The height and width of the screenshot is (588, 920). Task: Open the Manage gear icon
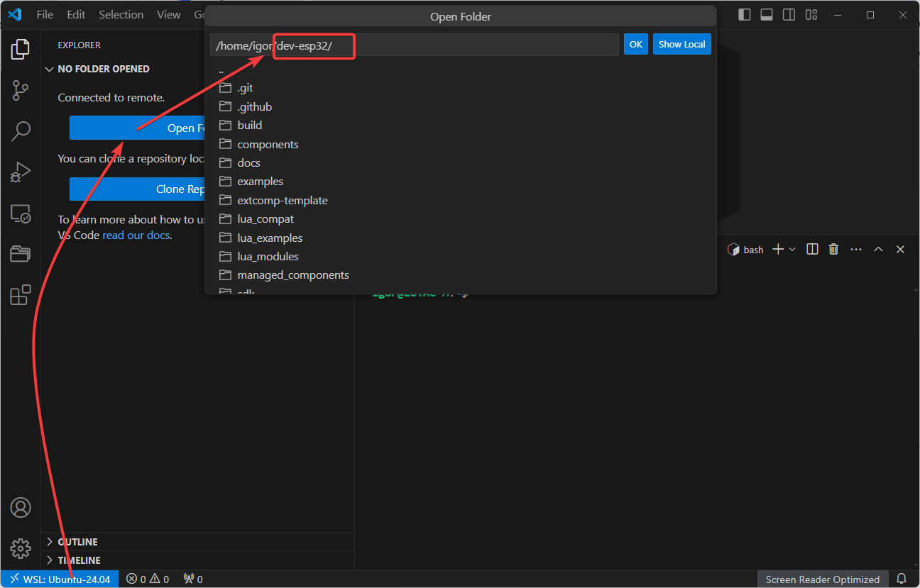click(21, 548)
